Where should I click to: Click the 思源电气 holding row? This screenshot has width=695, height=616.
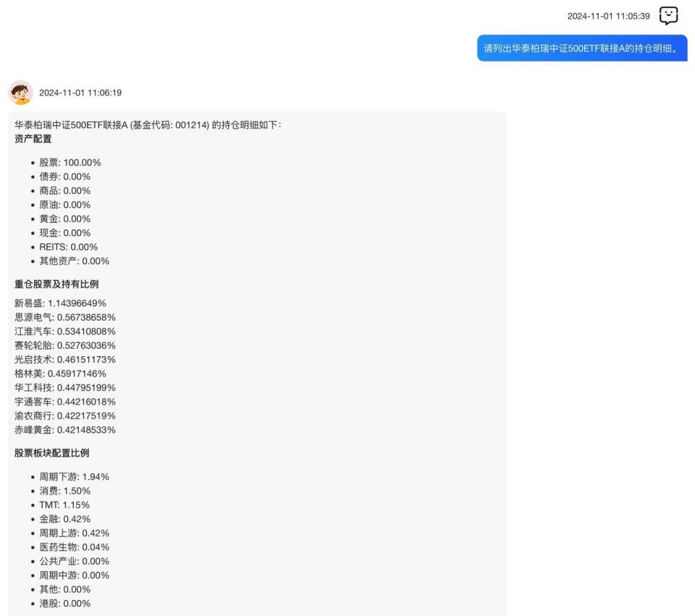[x=64, y=317]
